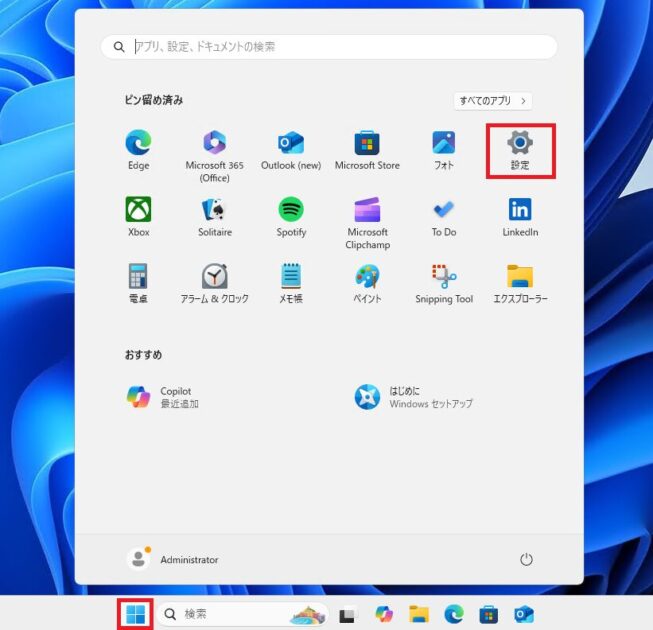Open Solitaire card game
Image resolution: width=653 pixels, height=630 pixels.
215,217
